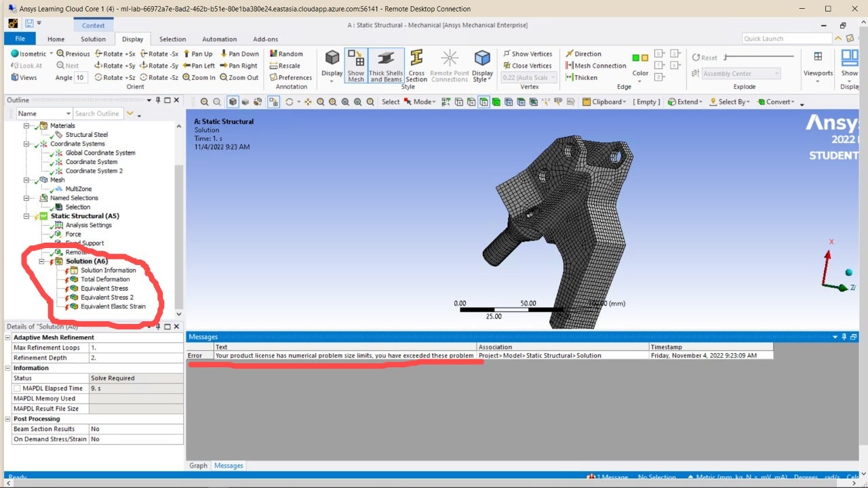Image resolution: width=868 pixels, height=488 pixels.
Task: Select Total Deformation in the tree
Action: pos(105,279)
